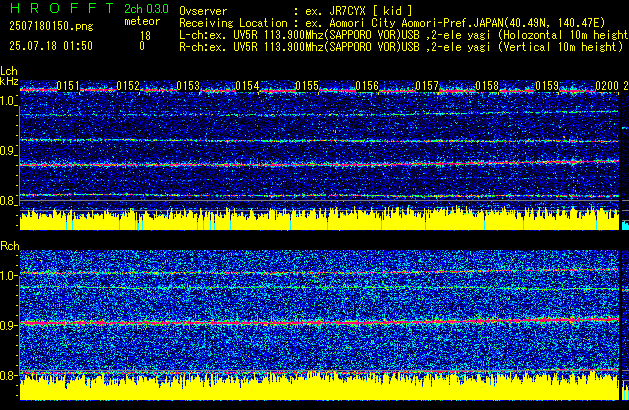Click the Lch 0.9 kHz axis label
This screenshot has width=629, height=410.
click(8, 151)
